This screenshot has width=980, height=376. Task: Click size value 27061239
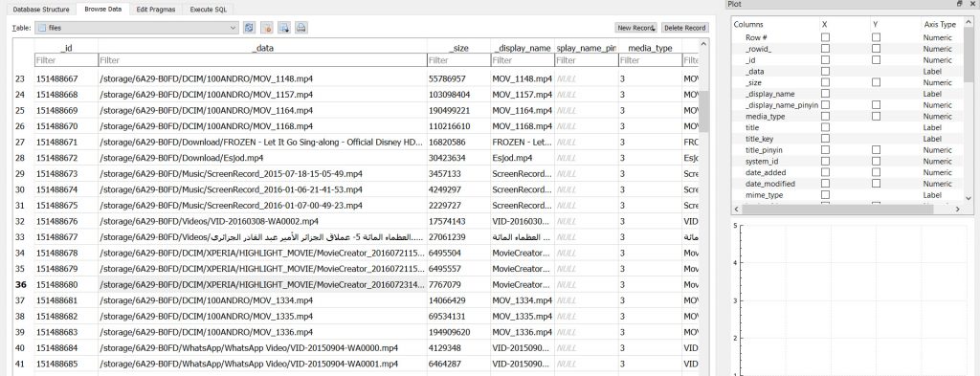(x=458, y=236)
